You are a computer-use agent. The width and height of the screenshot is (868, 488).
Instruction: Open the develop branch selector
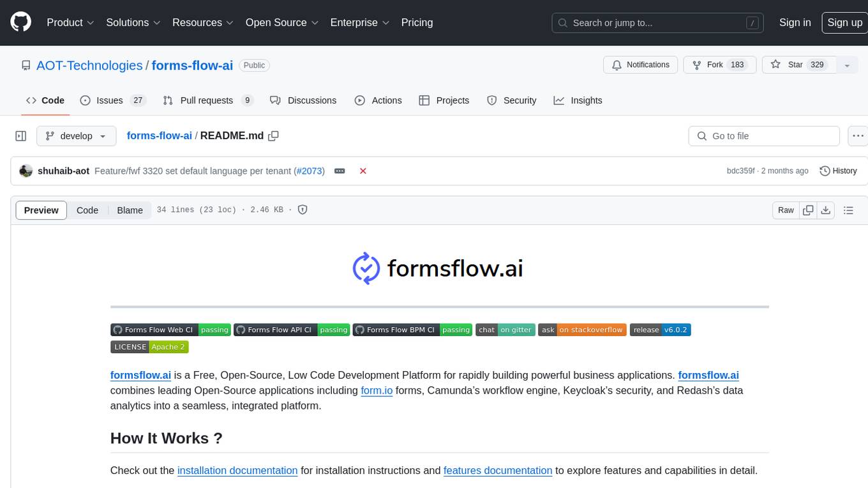pos(77,136)
